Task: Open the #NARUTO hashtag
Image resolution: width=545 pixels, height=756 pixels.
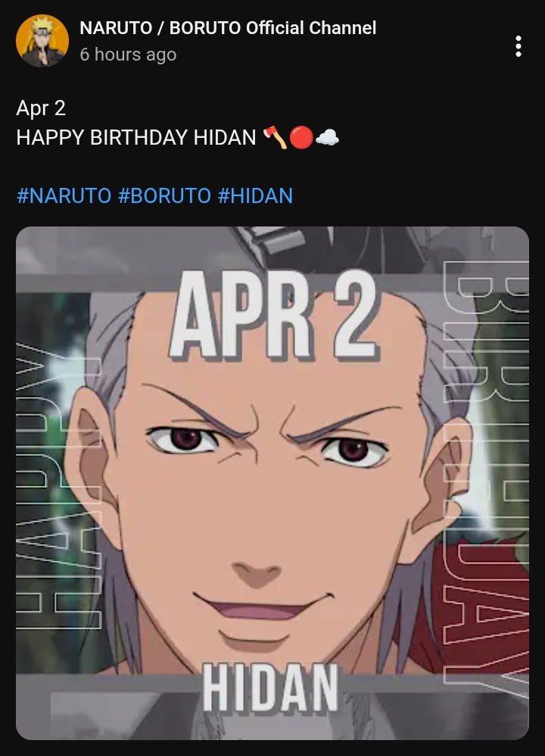Action: 64,195
